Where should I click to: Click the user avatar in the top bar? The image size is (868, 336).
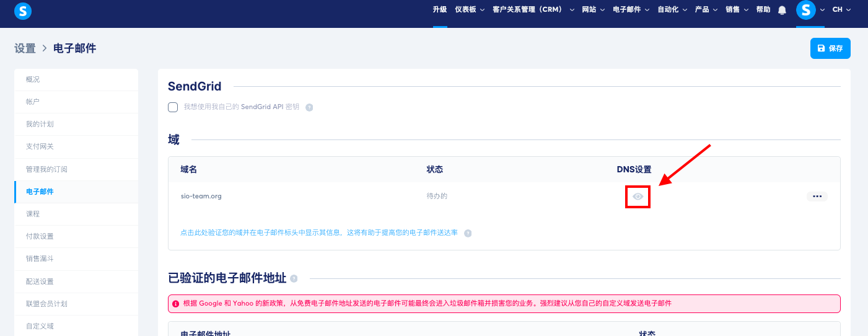(x=806, y=10)
